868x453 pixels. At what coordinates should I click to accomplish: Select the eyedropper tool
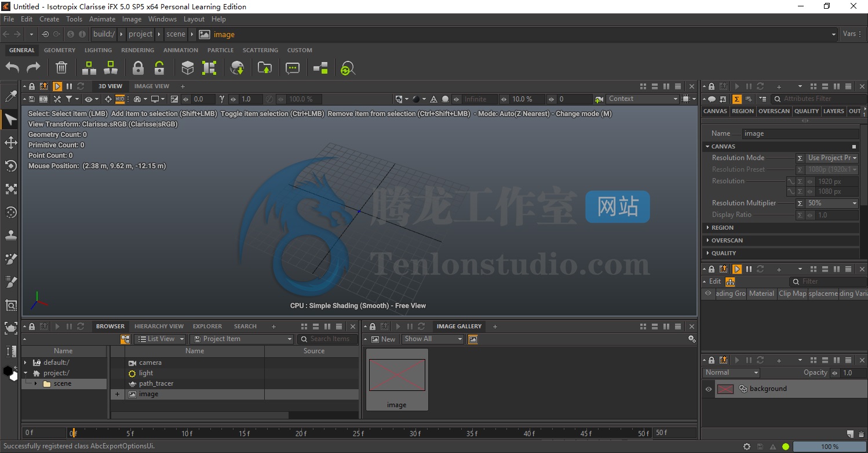coord(10,96)
